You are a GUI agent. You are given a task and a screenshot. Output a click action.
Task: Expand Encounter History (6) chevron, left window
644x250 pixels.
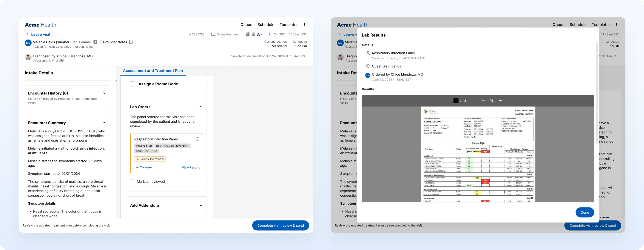coord(104,93)
